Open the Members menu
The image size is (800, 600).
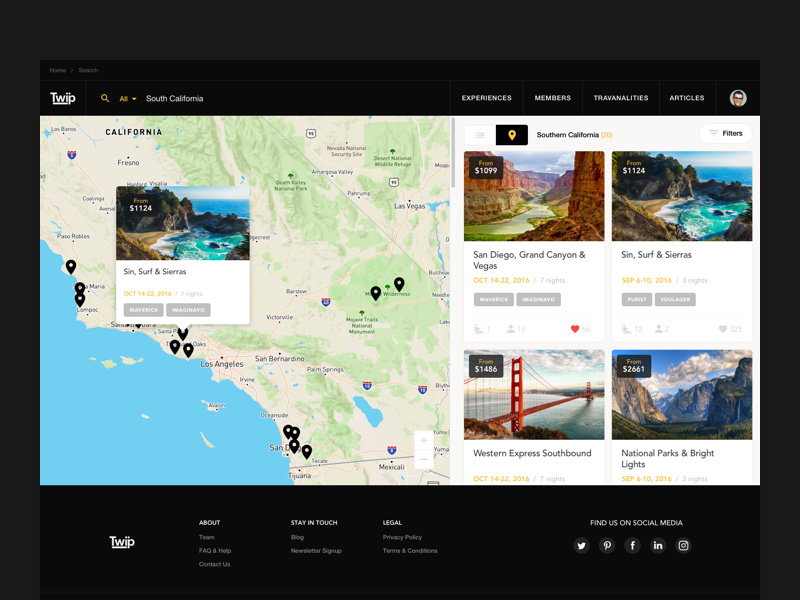[x=553, y=98]
